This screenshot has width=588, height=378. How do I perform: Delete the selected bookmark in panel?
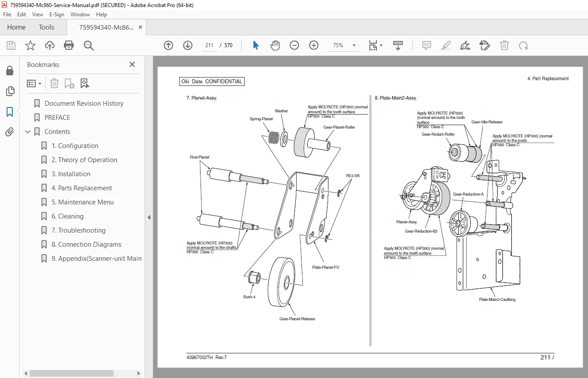point(54,83)
